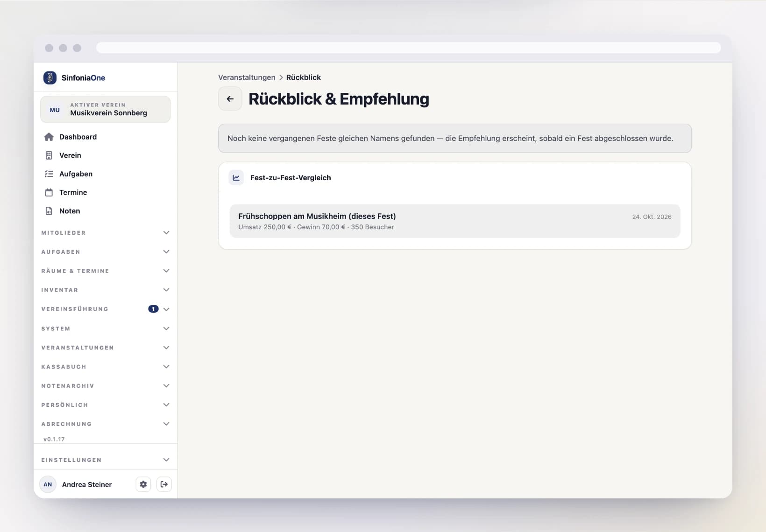The height and width of the screenshot is (532, 766).
Task: Expand the Persönlich section
Action: 106,405
